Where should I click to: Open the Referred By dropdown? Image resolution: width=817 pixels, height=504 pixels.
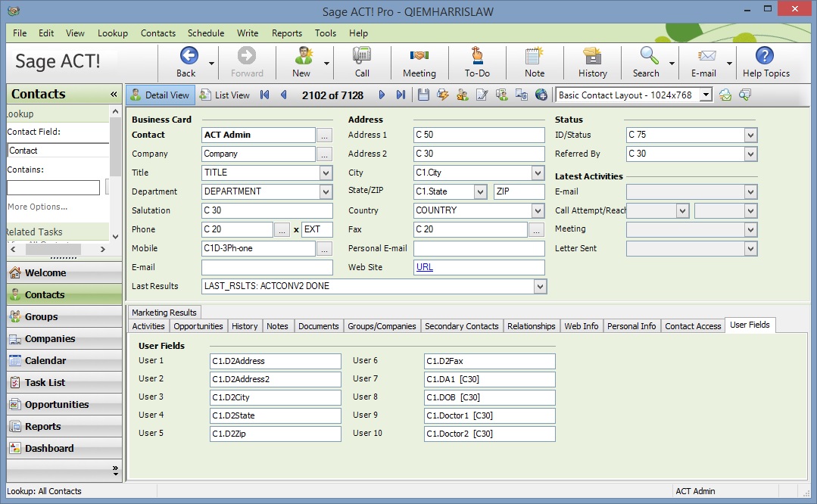[750, 154]
